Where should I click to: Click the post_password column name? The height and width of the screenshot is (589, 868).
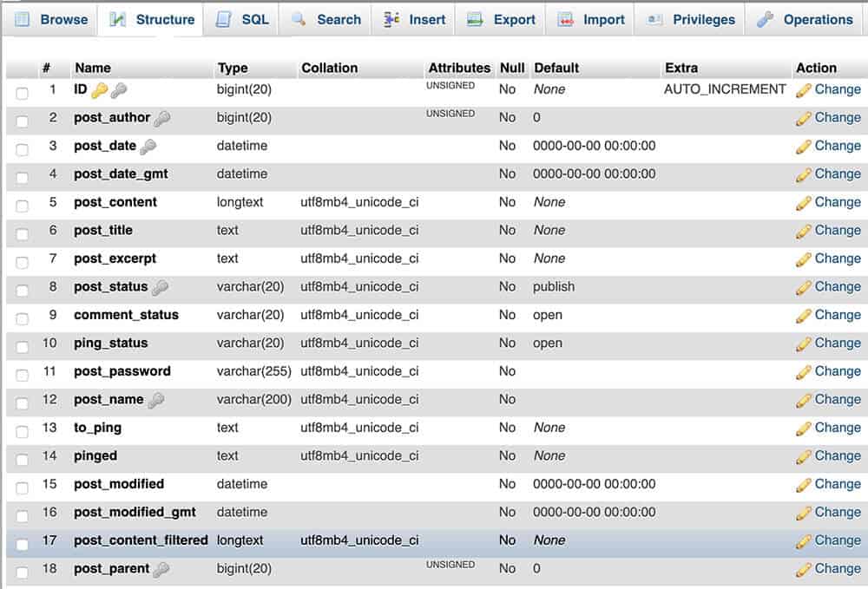tap(122, 371)
